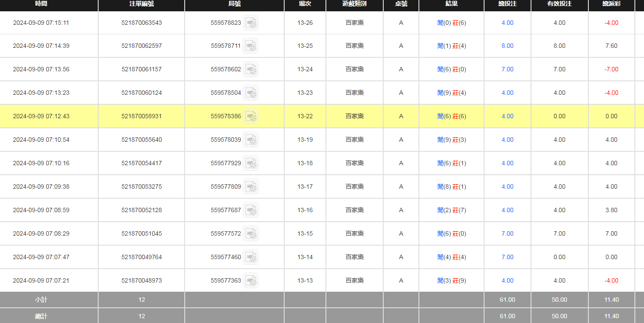Click 7.00 total bet for session 13-24

pos(507,69)
